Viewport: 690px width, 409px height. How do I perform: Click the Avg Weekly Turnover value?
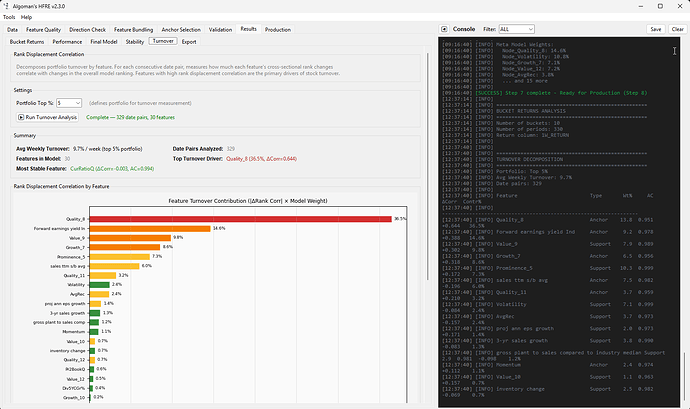tap(107, 149)
